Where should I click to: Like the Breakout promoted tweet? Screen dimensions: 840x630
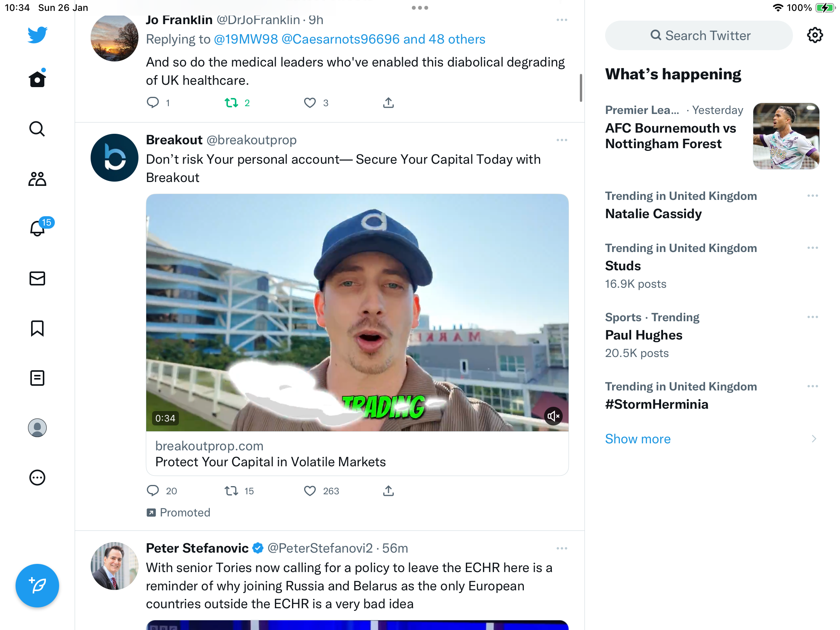click(x=310, y=491)
